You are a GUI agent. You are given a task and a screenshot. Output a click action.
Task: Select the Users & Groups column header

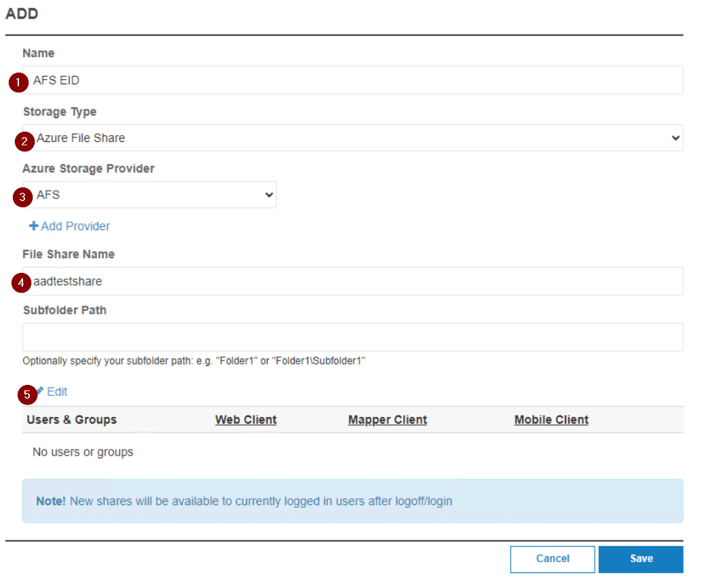tap(71, 420)
